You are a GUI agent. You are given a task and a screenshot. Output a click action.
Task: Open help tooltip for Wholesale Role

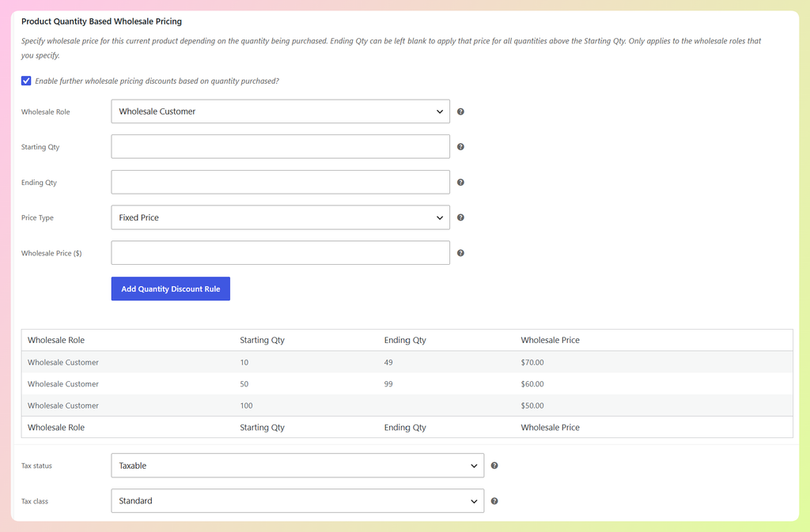pos(460,111)
